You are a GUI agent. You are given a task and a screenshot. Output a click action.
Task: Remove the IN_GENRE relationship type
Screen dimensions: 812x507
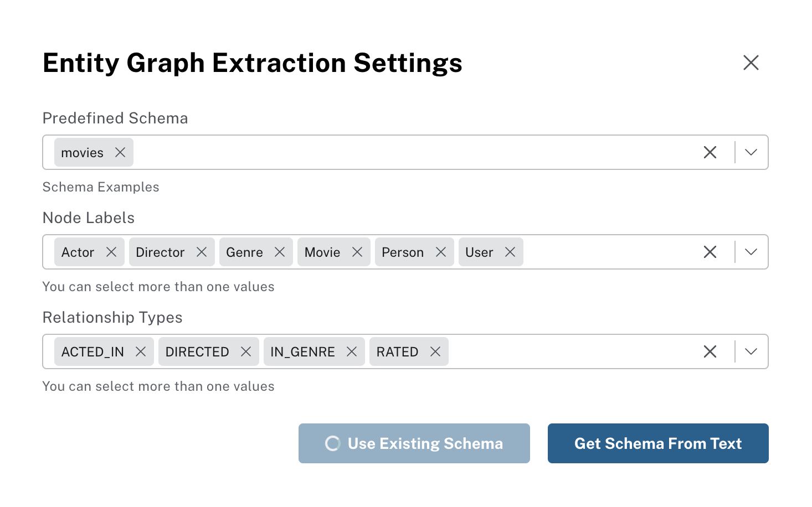point(352,351)
